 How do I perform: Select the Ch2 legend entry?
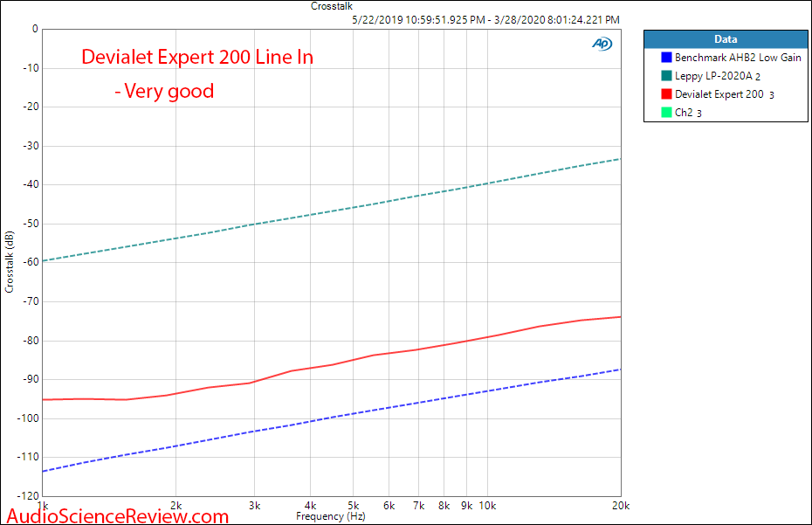click(x=682, y=112)
